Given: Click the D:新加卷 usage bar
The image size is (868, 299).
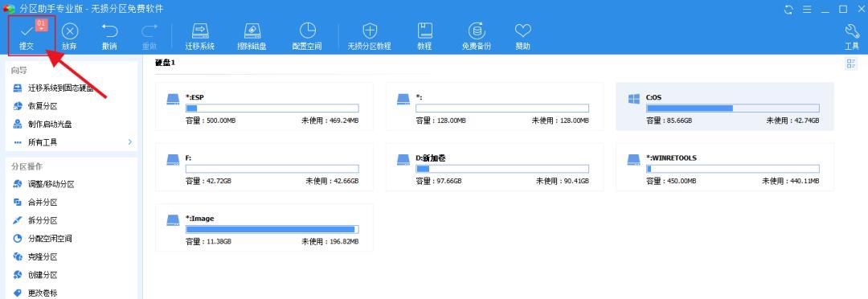Looking at the screenshot, I should 502,169.
